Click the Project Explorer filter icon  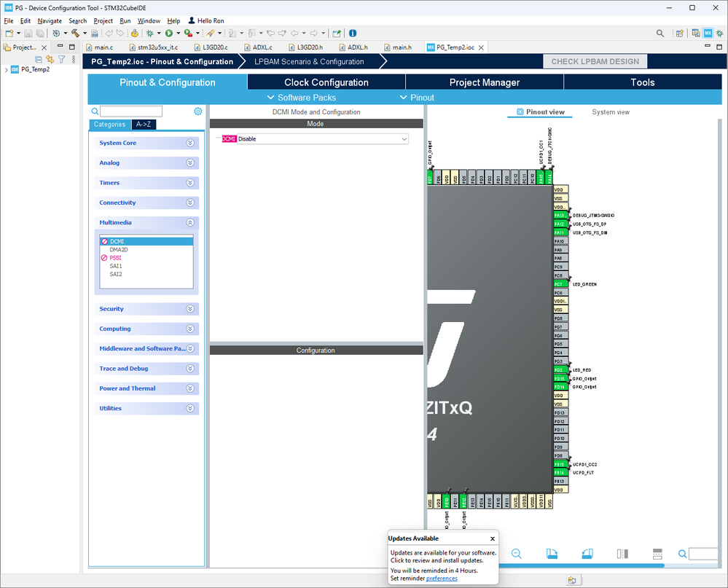[61, 60]
